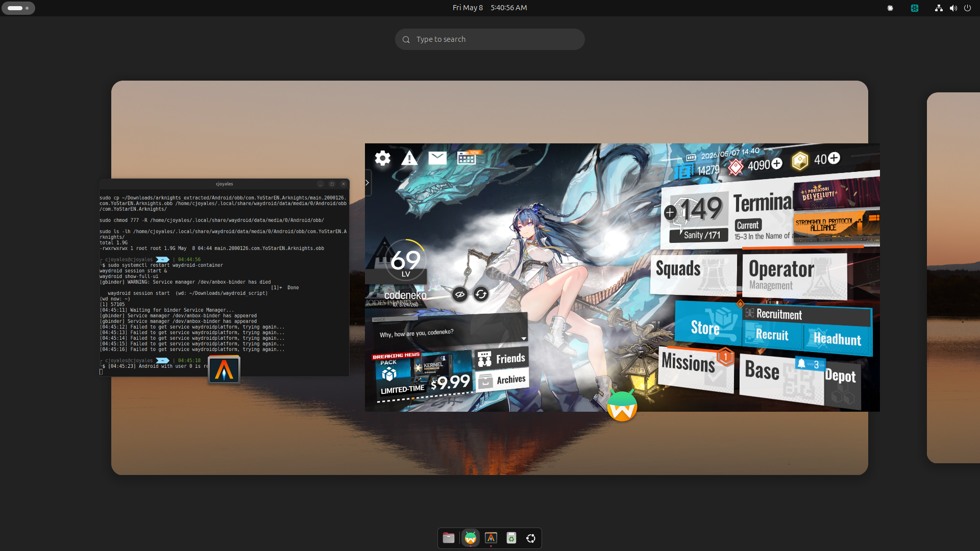Click the Recruitment header label
Viewport: 980px width, 551px height.
pos(779,314)
